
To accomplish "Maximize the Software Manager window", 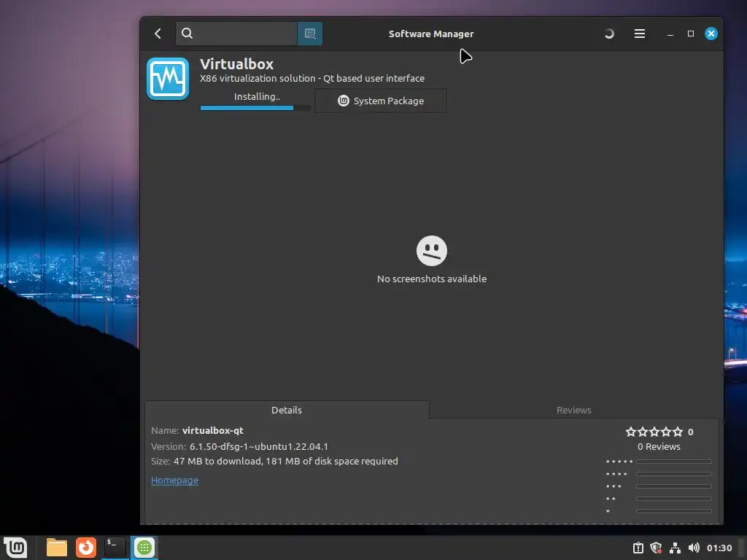I will tap(690, 34).
